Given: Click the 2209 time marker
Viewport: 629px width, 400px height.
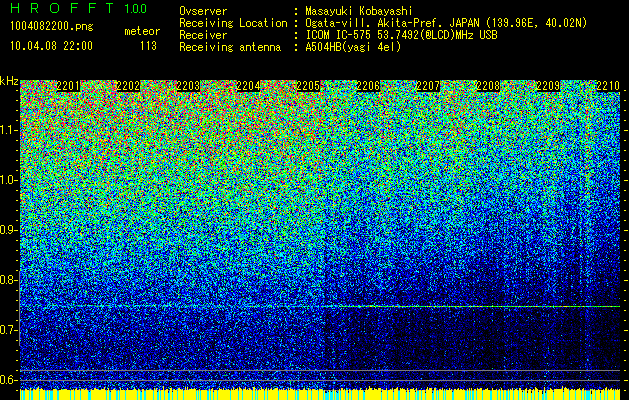Looking at the screenshot, I should tap(548, 85).
